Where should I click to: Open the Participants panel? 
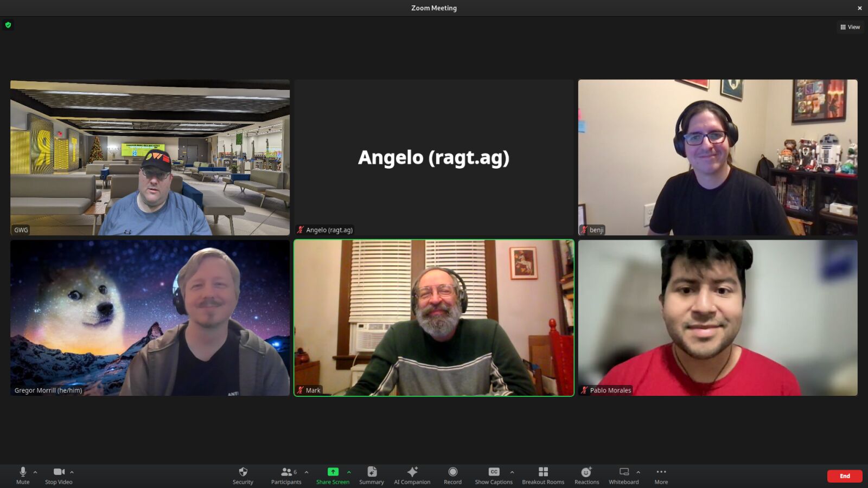click(286, 476)
